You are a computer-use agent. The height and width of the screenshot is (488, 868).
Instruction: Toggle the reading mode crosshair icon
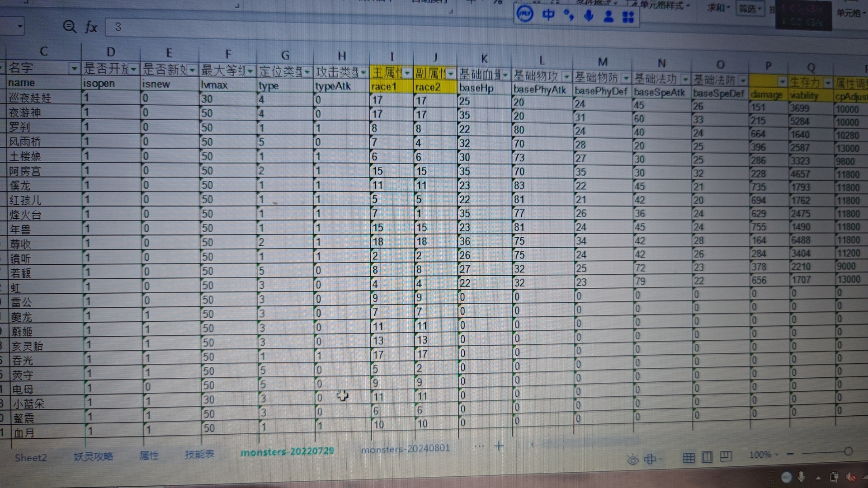[650, 459]
